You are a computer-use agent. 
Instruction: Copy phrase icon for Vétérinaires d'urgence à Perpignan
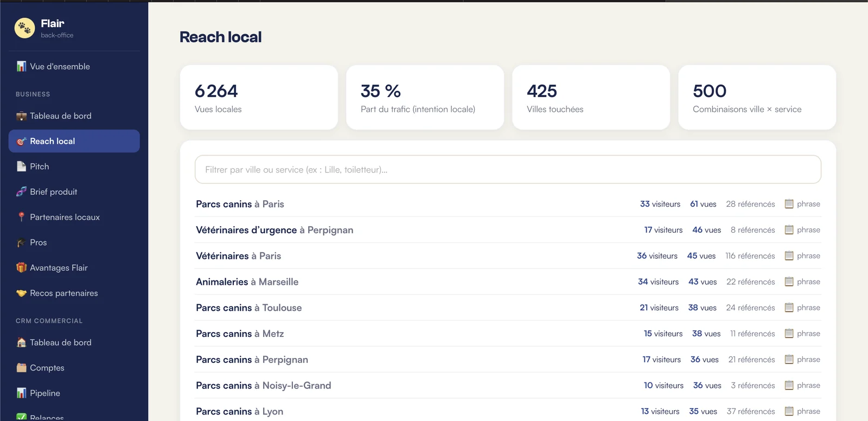click(789, 230)
